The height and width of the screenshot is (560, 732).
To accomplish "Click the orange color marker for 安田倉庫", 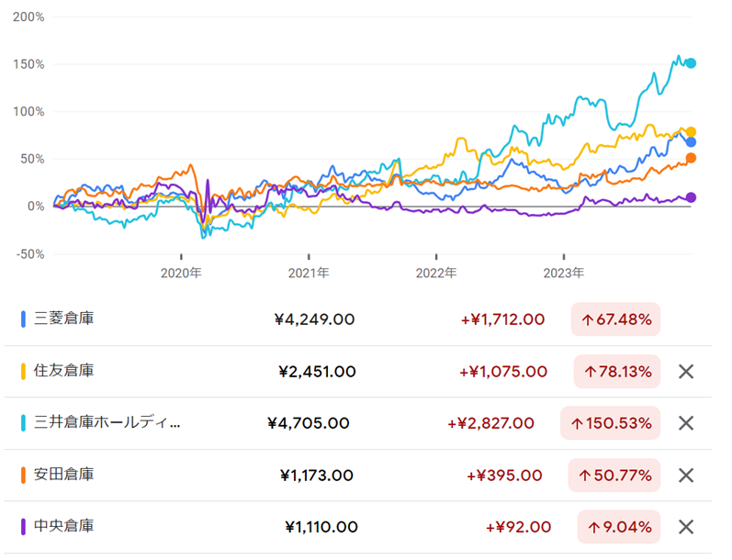I will 22,476.
